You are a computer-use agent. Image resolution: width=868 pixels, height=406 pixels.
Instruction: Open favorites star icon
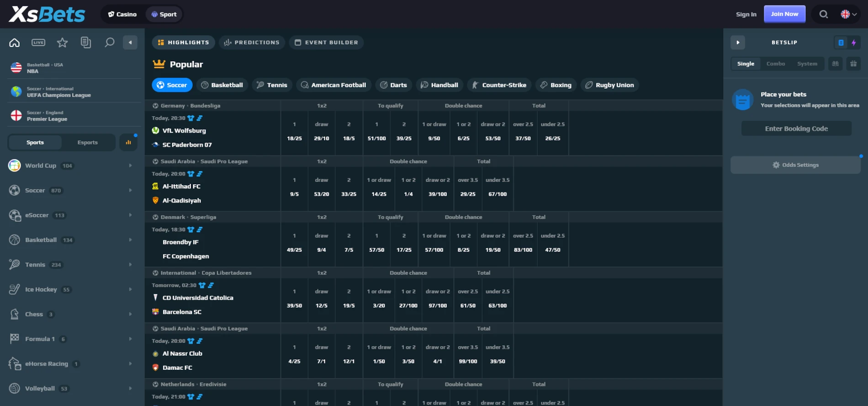tap(62, 43)
